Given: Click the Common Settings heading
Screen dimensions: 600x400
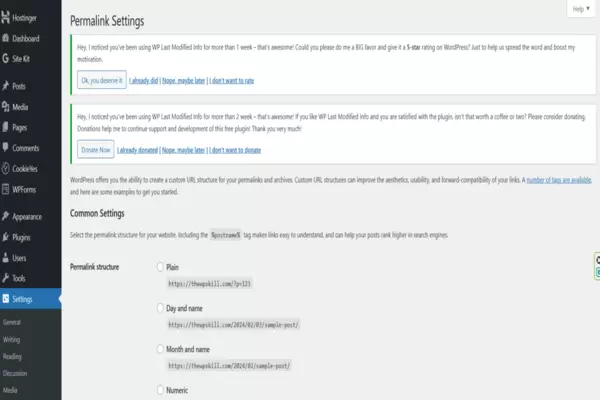Looking at the screenshot, I should (97, 213).
